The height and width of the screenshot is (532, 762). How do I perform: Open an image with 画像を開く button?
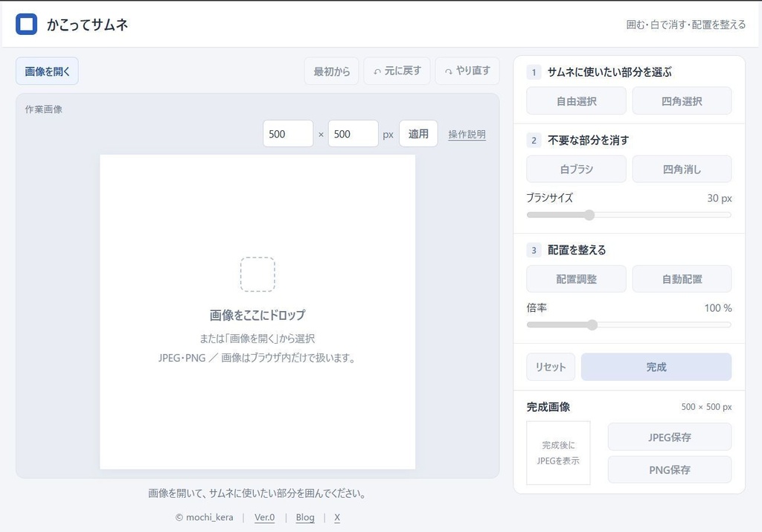pyautogui.click(x=47, y=71)
